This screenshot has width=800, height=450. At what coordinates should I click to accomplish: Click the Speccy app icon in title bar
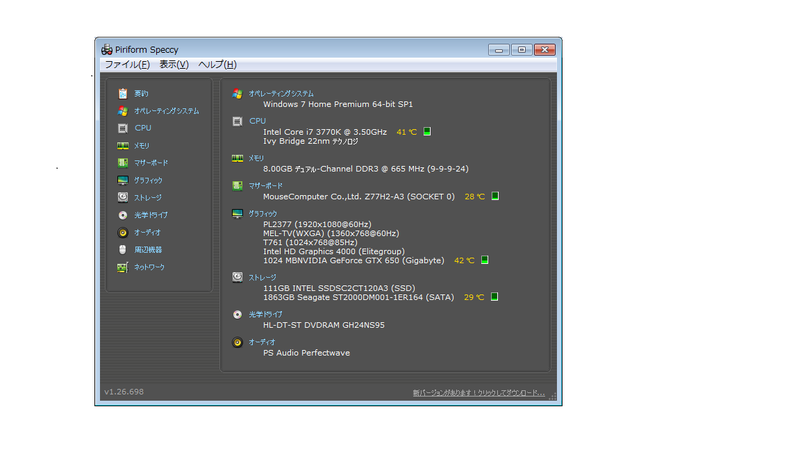[x=107, y=49]
